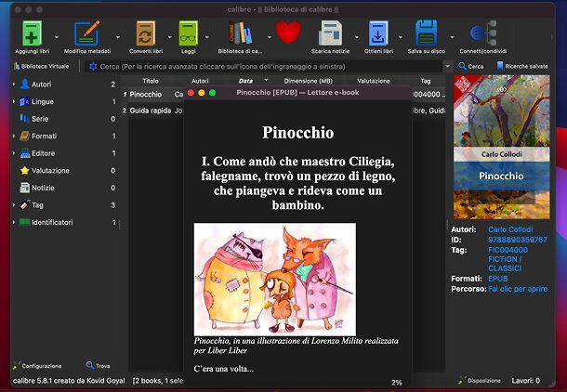Click the Salva su disco floppy icon
The width and height of the screenshot is (567, 392).
pos(427,33)
